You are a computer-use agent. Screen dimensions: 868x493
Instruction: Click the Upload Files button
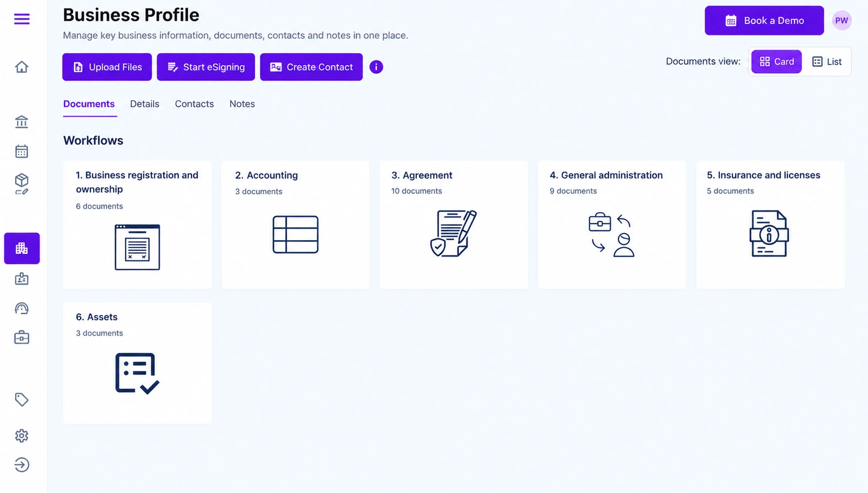tap(107, 67)
